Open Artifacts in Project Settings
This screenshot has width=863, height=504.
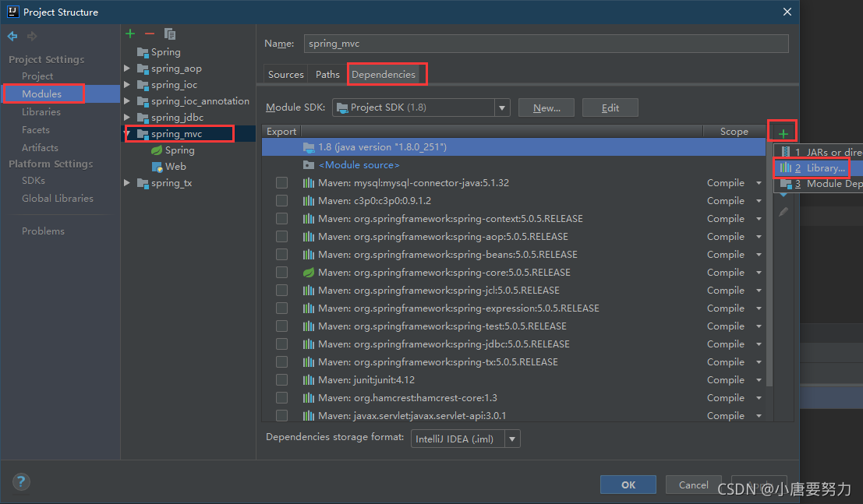tap(40, 147)
